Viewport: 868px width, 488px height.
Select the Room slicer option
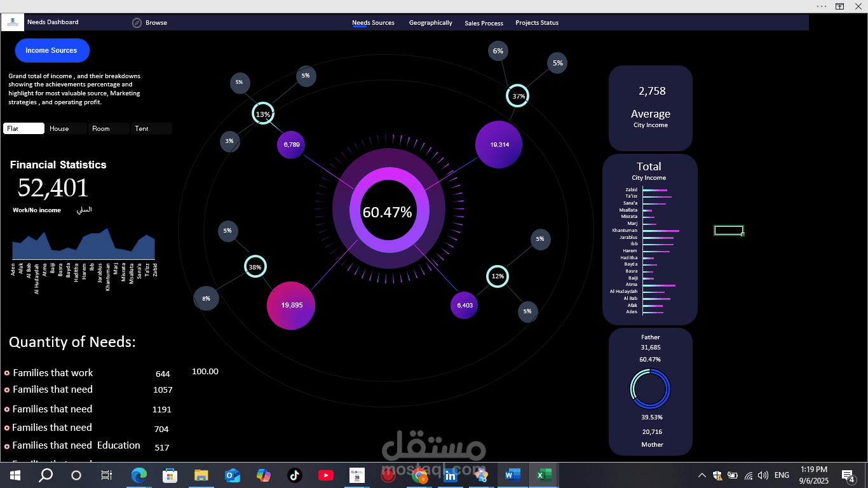109,128
